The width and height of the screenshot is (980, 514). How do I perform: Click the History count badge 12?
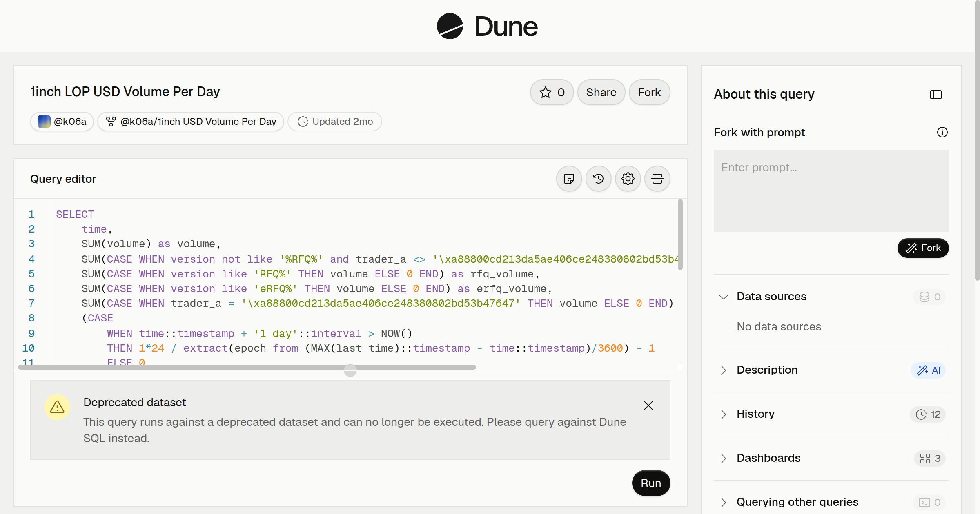[928, 414]
